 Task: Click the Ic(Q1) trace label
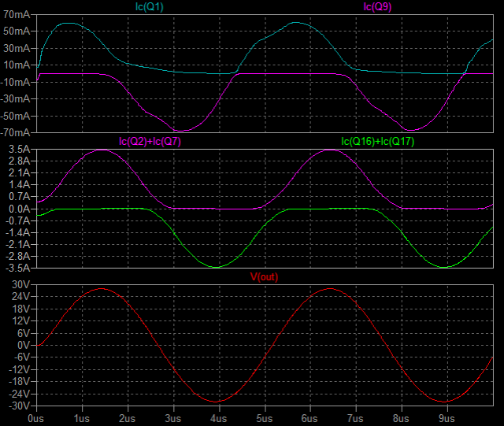pyautogui.click(x=151, y=7)
